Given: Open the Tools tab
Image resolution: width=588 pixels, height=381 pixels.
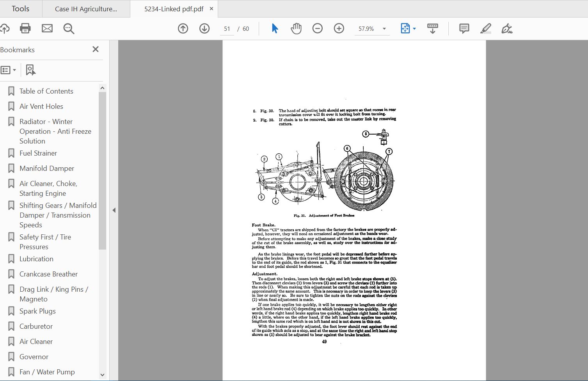Looking at the screenshot, I should click(21, 9).
